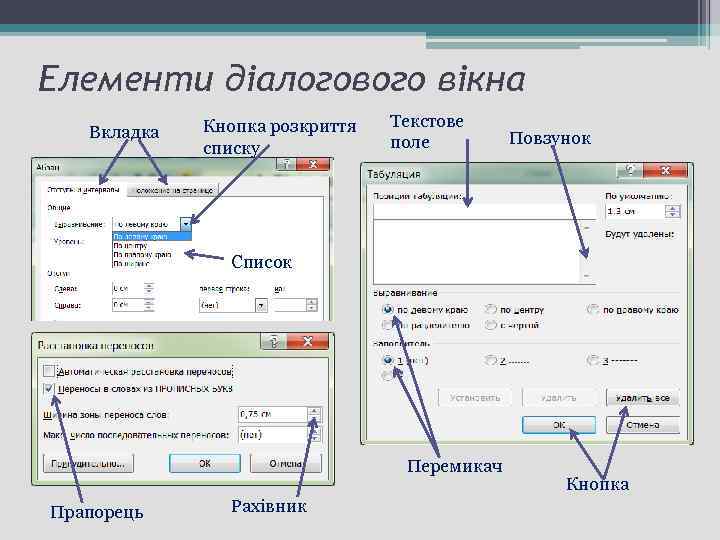720x540 pixels.
Task: Switch to Отступы и интервалы tab
Action: point(83,189)
